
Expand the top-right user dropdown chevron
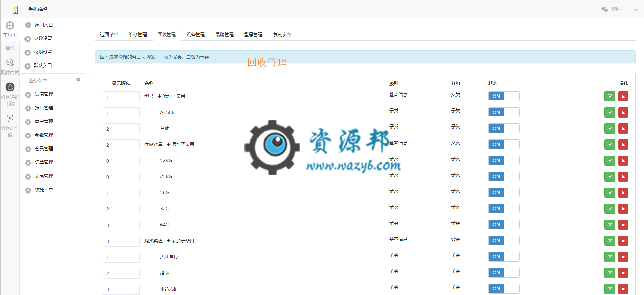tap(636, 10)
